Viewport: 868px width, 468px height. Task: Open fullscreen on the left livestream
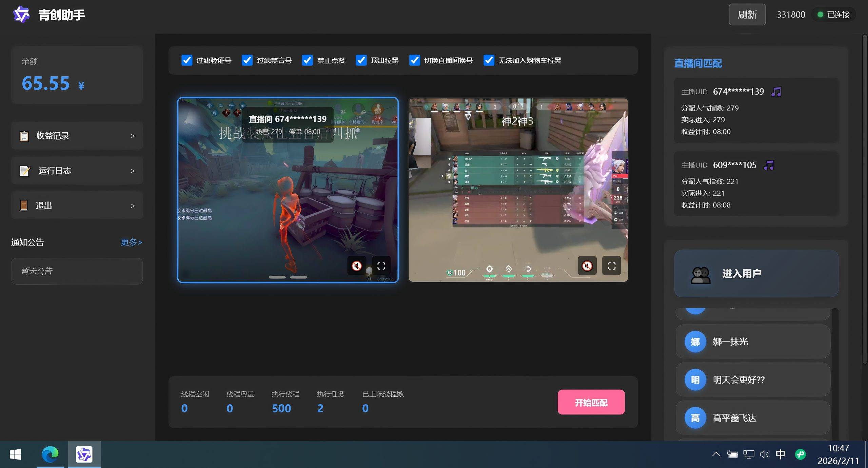click(381, 266)
